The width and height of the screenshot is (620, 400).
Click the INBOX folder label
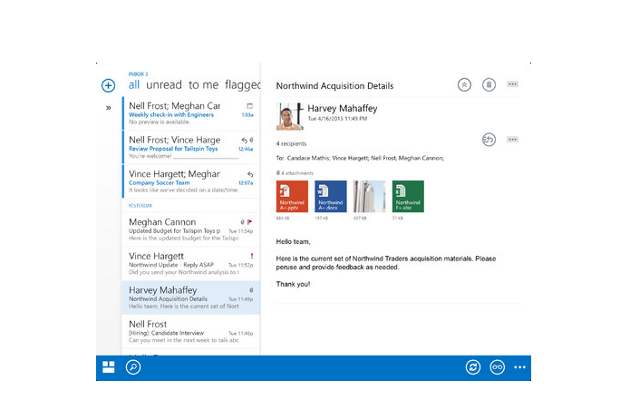click(138, 74)
